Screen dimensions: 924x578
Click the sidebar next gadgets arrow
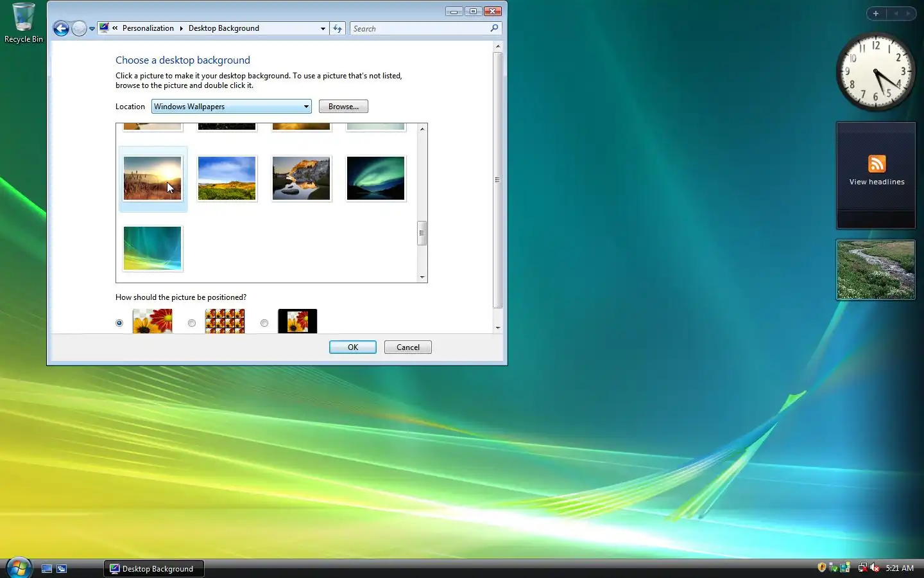coord(908,13)
